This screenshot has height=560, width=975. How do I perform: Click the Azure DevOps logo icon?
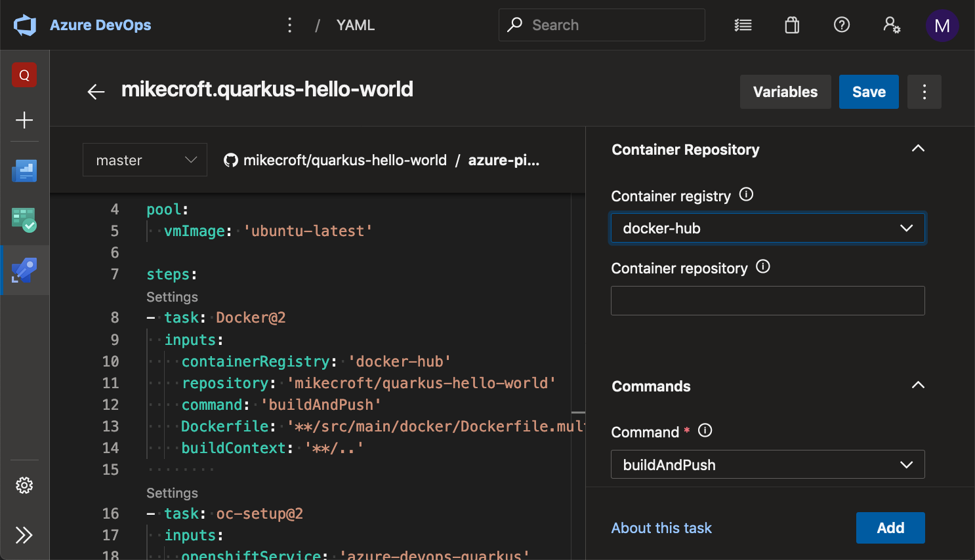coord(25,25)
